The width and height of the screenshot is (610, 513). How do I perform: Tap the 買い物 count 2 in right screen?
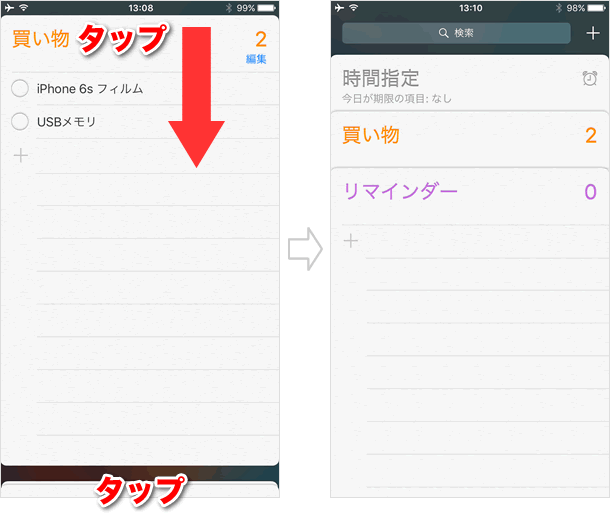pyautogui.click(x=591, y=135)
